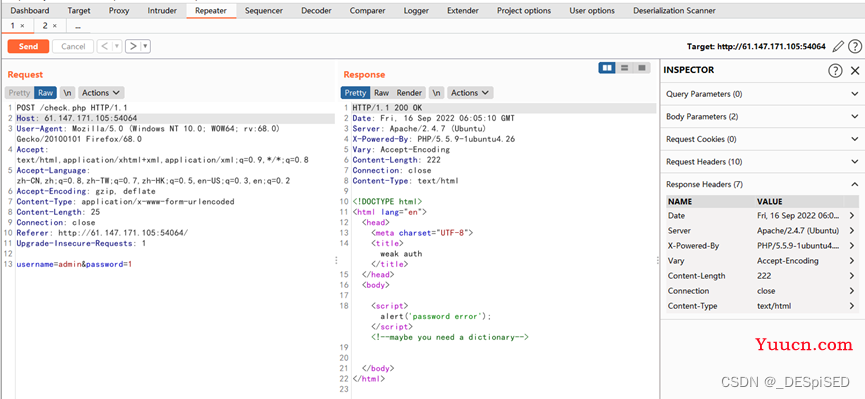The height and width of the screenshot is (399, 865).
Task: Open Inspector help question mark icon
Action: point(835,70)
